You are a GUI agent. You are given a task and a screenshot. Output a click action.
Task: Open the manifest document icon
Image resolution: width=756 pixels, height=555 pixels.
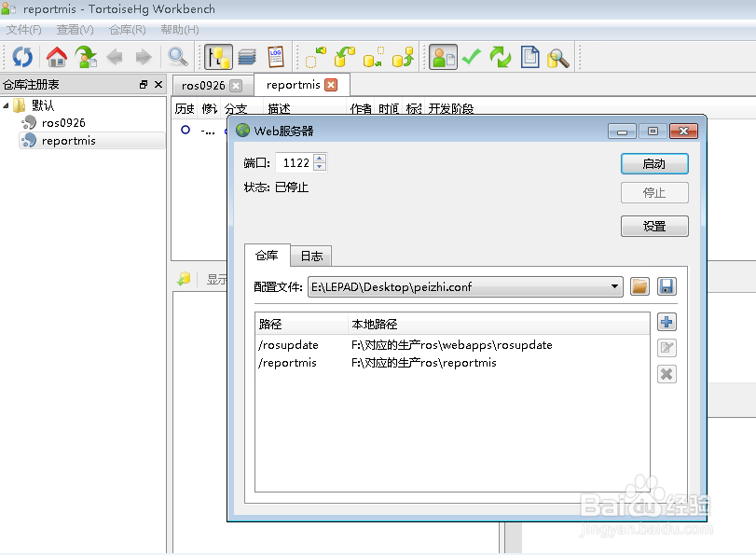point(529,57)
